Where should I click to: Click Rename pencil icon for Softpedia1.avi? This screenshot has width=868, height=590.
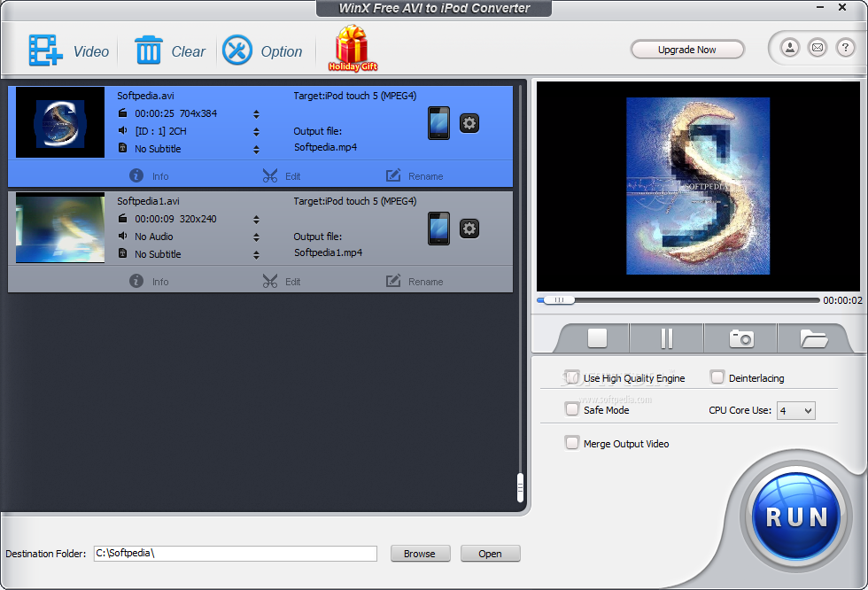393,281
